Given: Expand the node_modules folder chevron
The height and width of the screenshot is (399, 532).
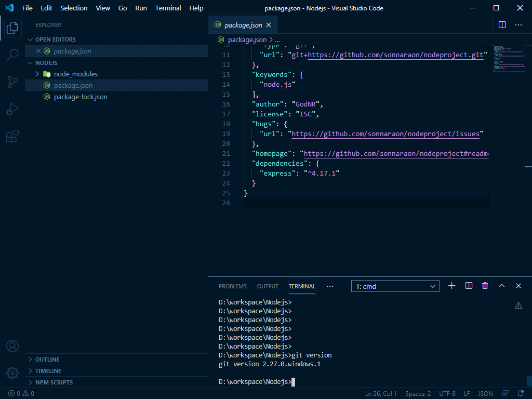Looking at the screenshot, I should pyautogui.click(x=37, y=74).
